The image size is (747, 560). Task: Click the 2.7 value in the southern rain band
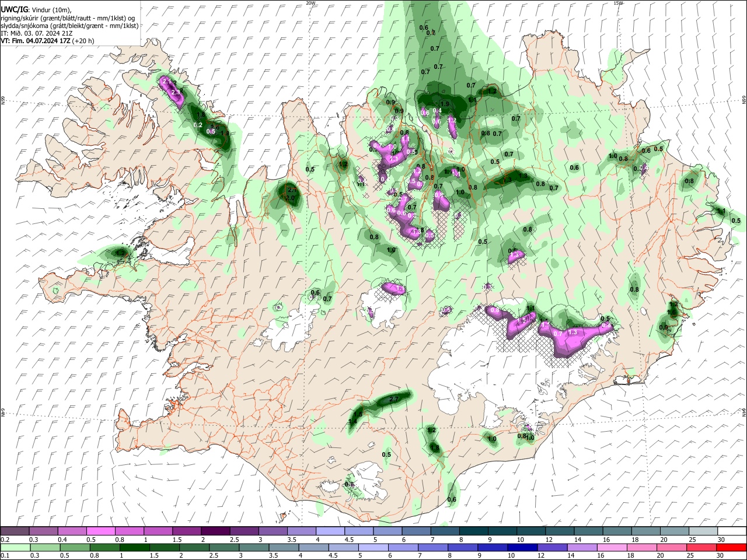393,399
